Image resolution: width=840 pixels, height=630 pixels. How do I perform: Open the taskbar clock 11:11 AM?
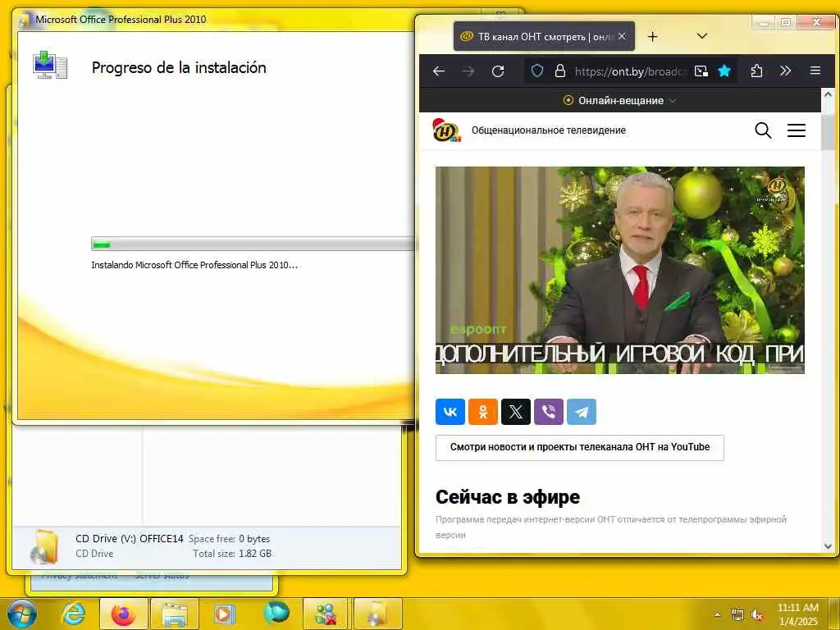tap(797, 614)
